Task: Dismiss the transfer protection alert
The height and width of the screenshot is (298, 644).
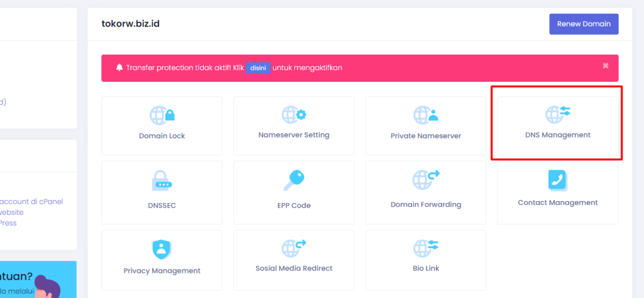Action: (x=606, y=65)
